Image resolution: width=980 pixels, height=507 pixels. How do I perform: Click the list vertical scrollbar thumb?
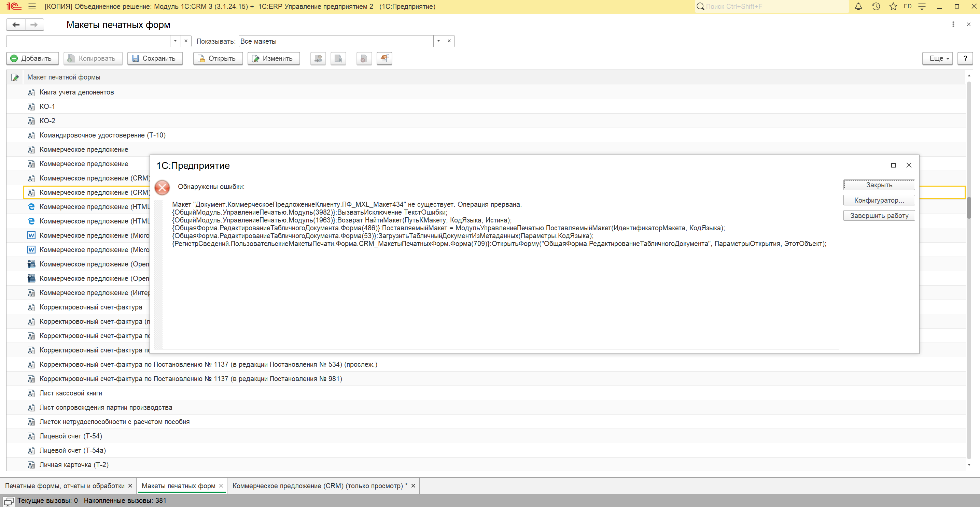pyautogui.click(x=969, y=208)
